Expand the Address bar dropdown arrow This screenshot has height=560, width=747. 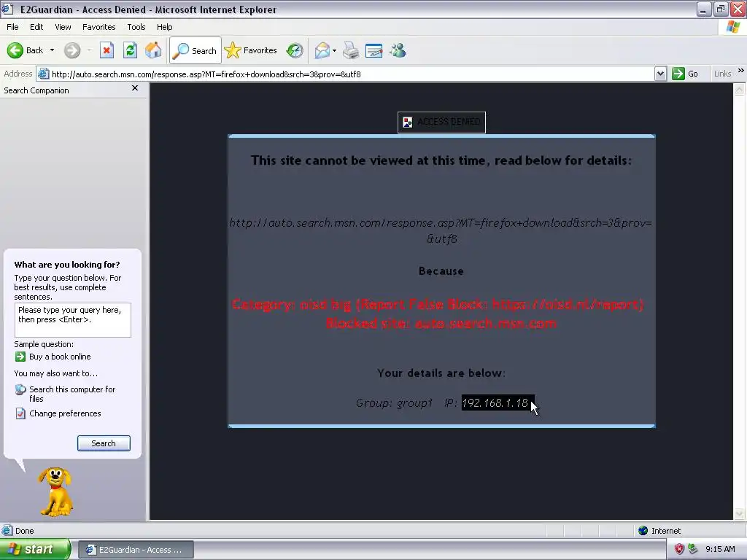(x=660, y=74)
